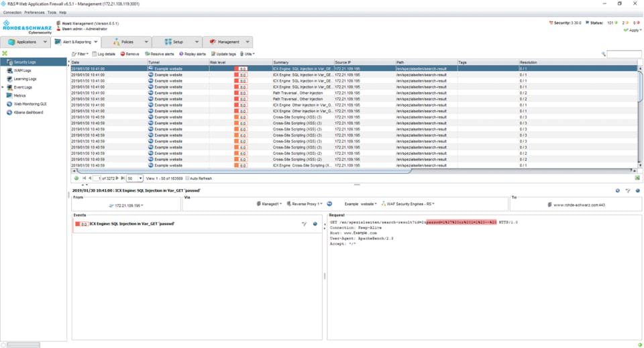This screenshot has height=348, width=644.
Task: Sort by the Date column header
Action: [109, 62]
